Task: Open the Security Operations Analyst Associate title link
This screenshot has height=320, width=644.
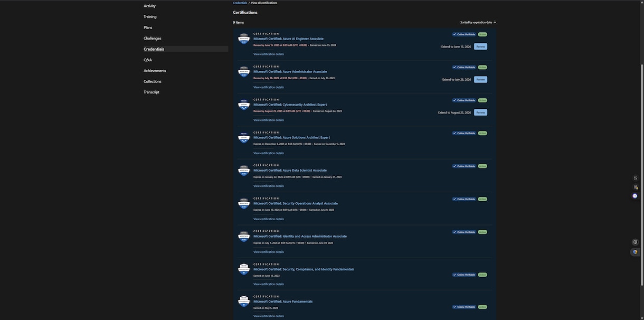Action: coord(296,203)
